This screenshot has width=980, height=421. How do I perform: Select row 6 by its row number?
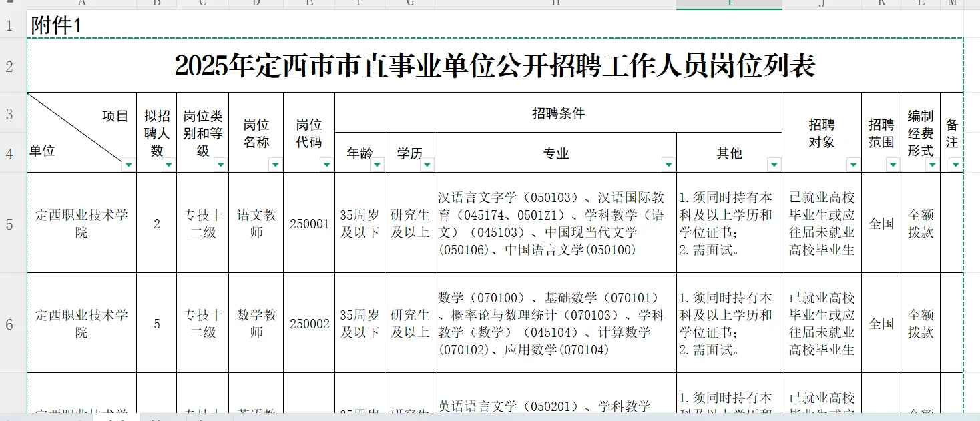coord(9,322)
